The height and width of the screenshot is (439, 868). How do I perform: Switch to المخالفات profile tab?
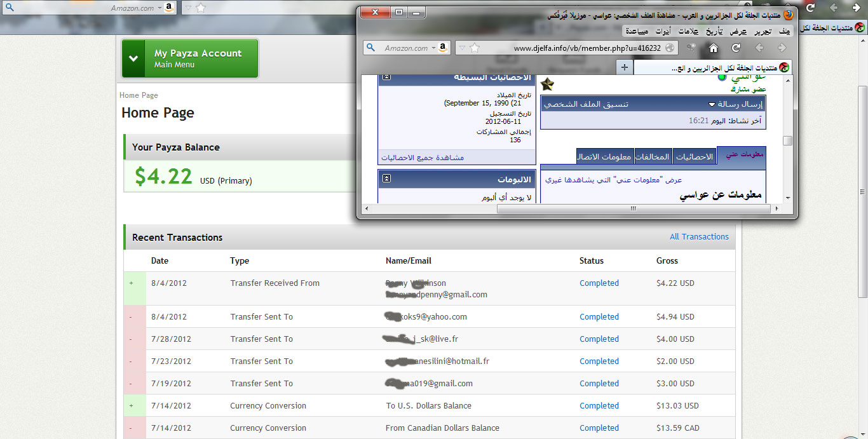point(654,156)
